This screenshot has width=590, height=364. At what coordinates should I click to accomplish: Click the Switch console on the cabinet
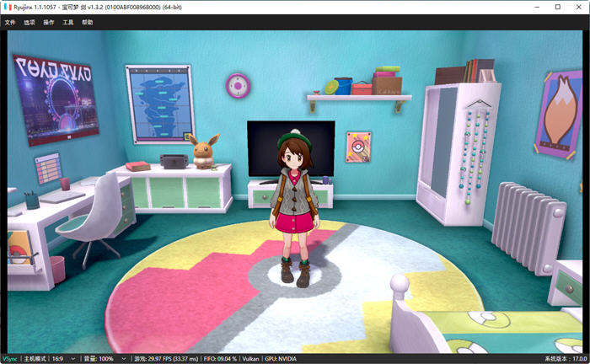(x=174, y=161)
